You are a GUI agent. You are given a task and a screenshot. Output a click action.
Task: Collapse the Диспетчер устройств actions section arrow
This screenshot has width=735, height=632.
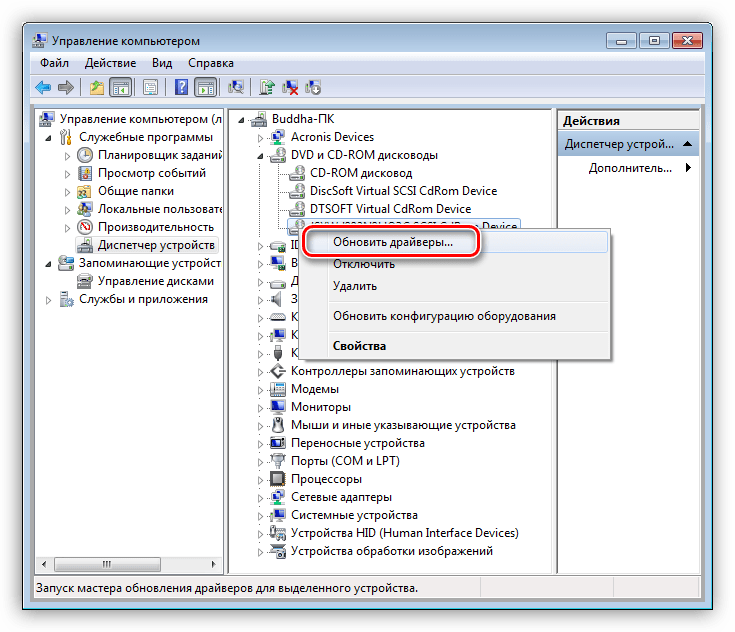688,144
